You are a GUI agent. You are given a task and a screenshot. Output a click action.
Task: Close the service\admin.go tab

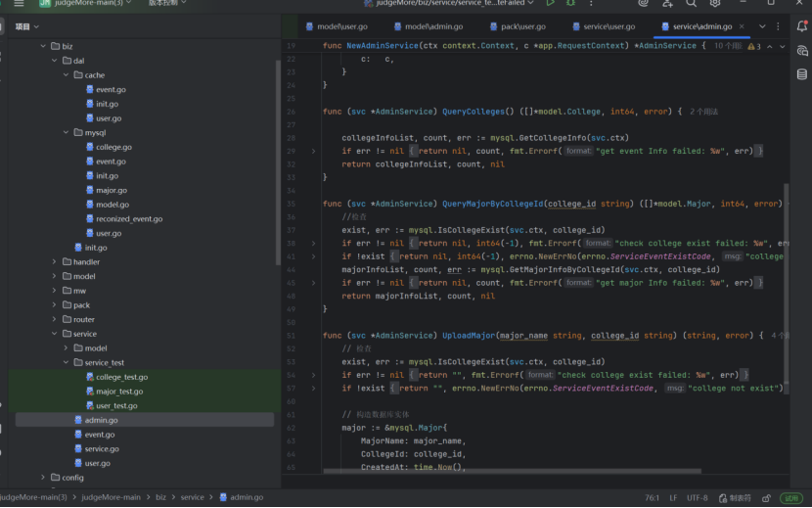[742, 26]
